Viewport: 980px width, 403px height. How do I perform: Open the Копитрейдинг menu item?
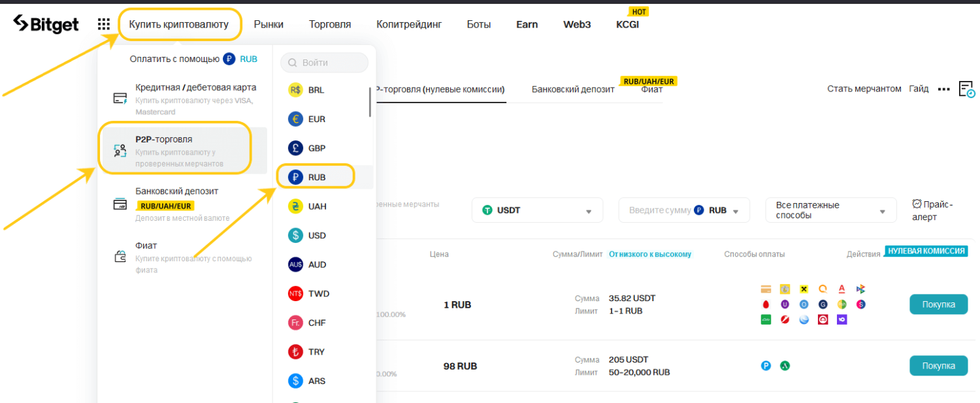click(x=409, y=24)
